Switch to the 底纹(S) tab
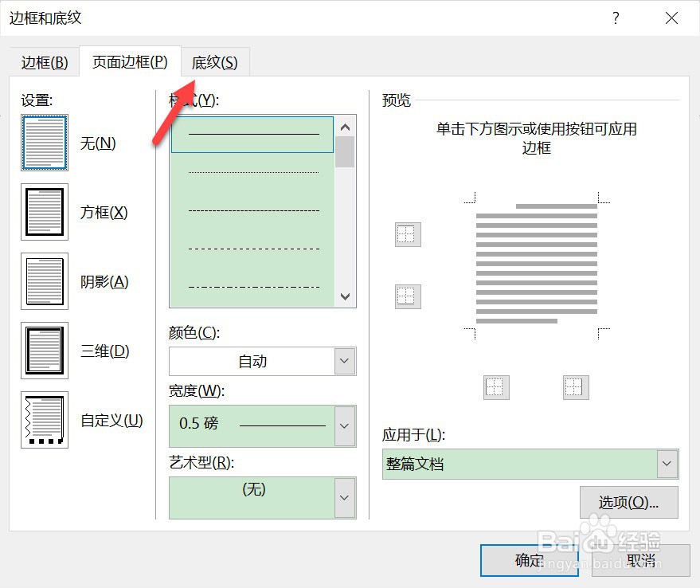Screen dimensions: 700x588 click(215, 62)
